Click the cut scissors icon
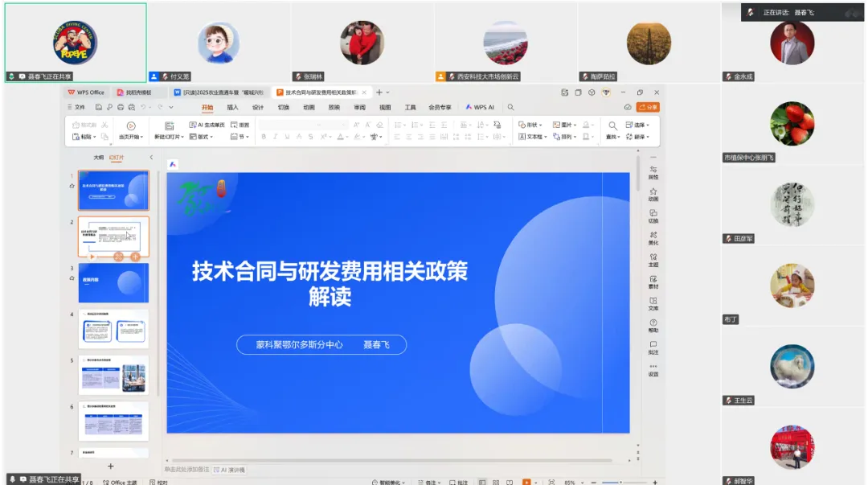This screenshot has width=868, height=485. (104, 125)
